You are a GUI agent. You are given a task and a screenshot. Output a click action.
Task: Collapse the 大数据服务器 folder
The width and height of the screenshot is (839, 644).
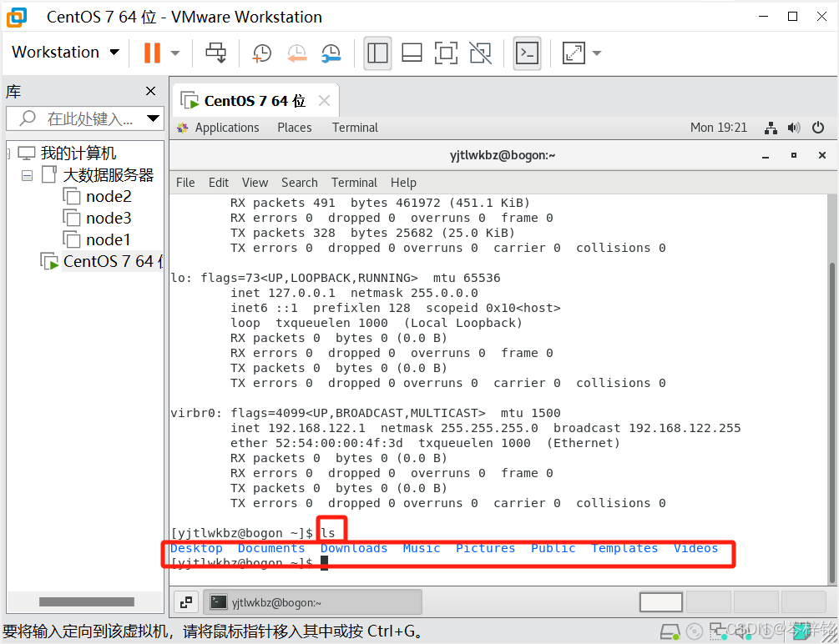pyautogui.click(x=27, y=175)
